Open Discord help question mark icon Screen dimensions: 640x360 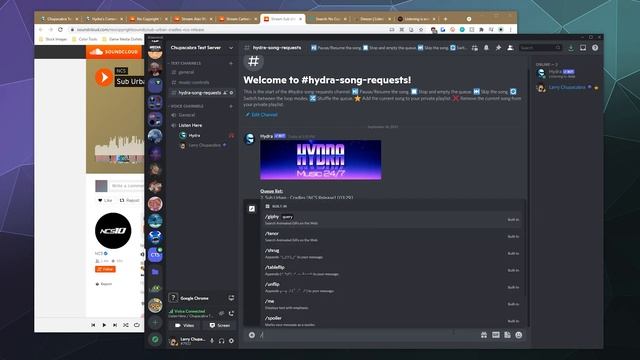[595, 48]
